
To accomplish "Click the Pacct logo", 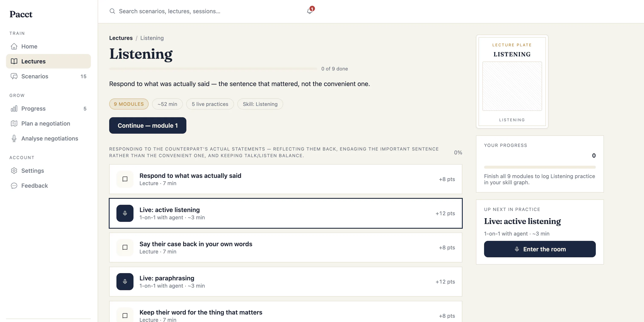I will click(21, 14).
